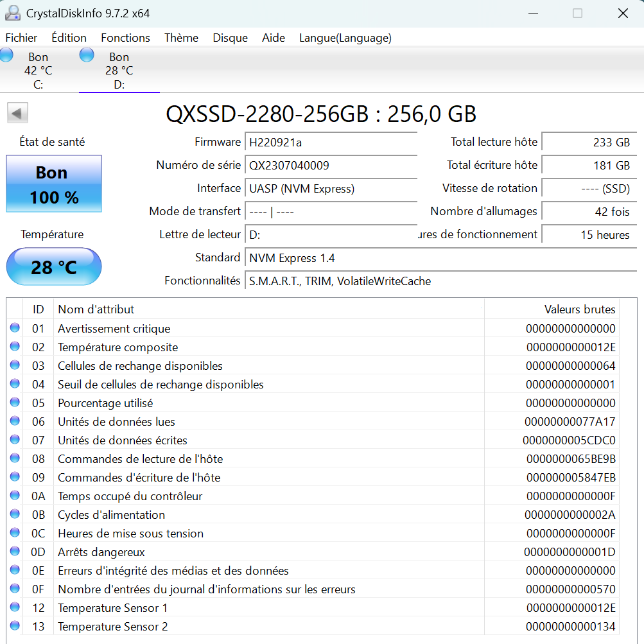Click the Arrêts dangereux attribute name
Image resolution: width=644 pixels, height=644 pixels.
point(101,552)
